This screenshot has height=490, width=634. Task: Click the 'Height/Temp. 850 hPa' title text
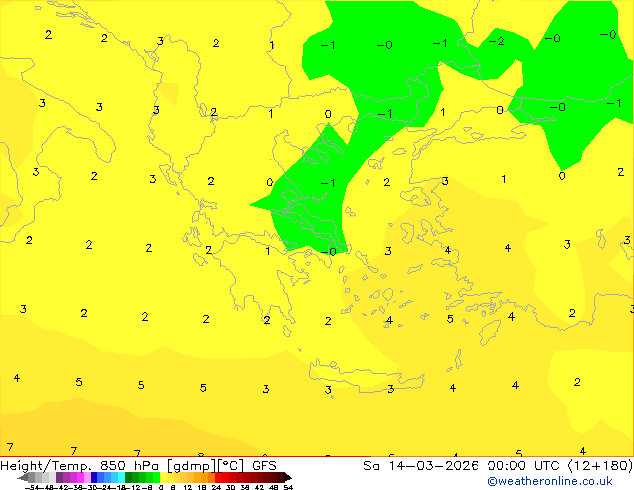[x=80, y=466]
